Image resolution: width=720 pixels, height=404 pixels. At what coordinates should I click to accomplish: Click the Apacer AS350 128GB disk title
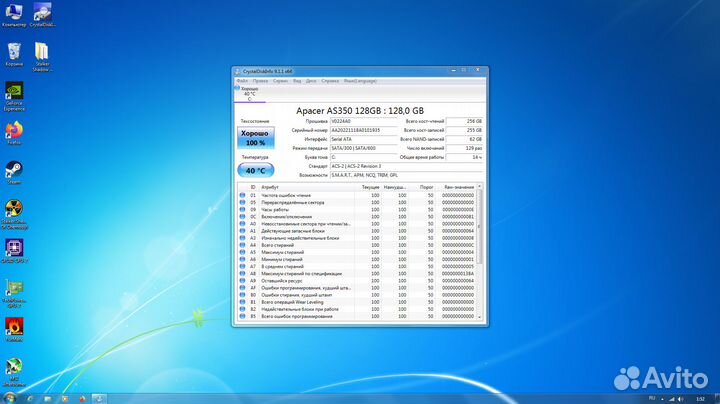(360, 111)
